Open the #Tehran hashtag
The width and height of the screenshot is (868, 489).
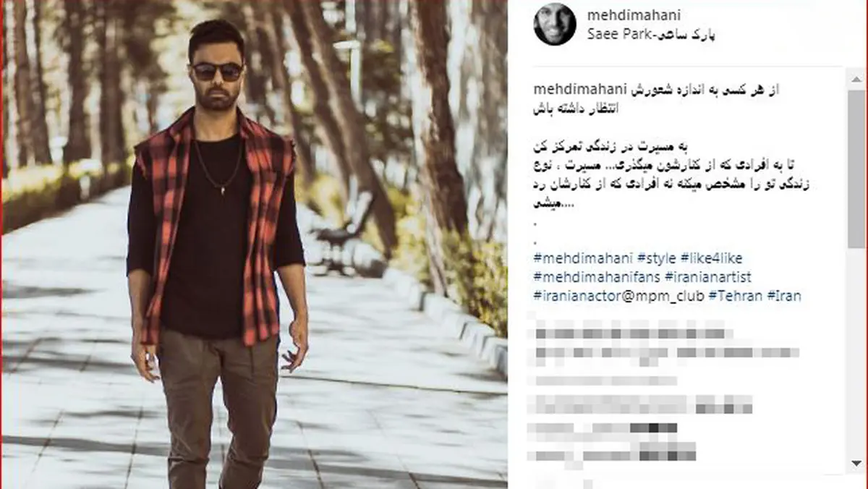point(736,296)
